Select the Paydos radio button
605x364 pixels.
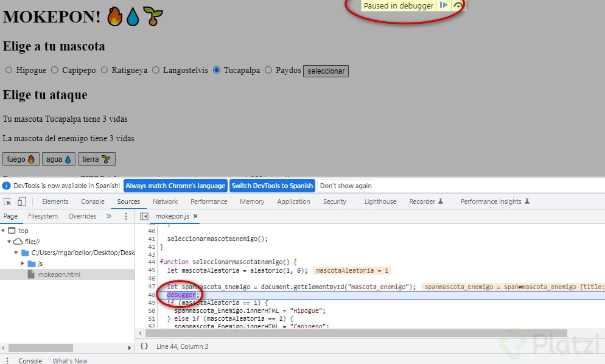point(268,70)
